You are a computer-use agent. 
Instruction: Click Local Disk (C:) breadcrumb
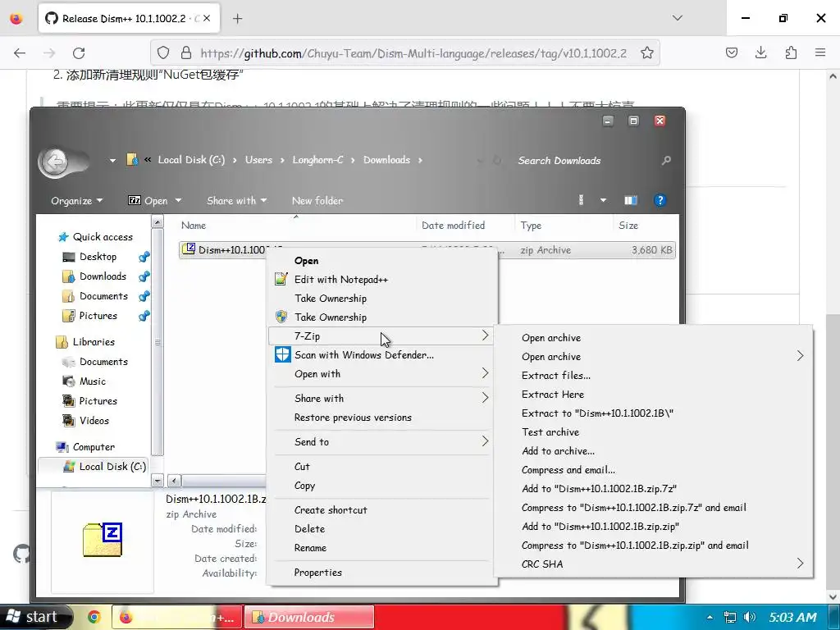coord(191,160)
